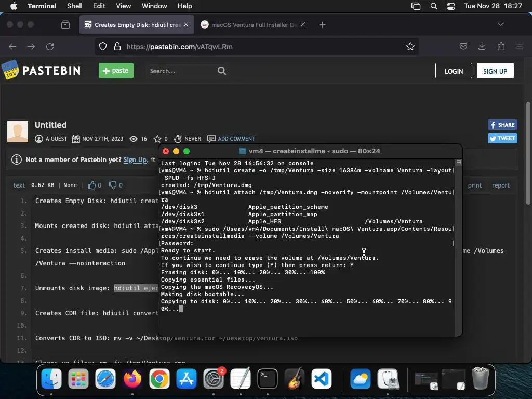Viewport: 532px width, 399px height.
Task: Click the terminal scrollback marker icon
Action: click(x=458, y=163)
